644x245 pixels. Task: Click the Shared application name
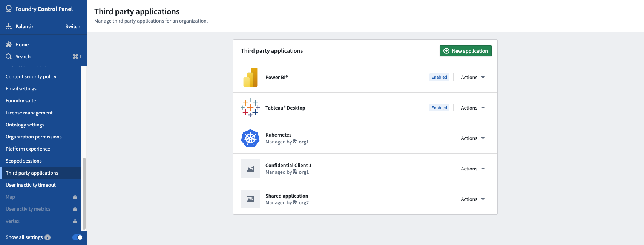tap(287, 196)
